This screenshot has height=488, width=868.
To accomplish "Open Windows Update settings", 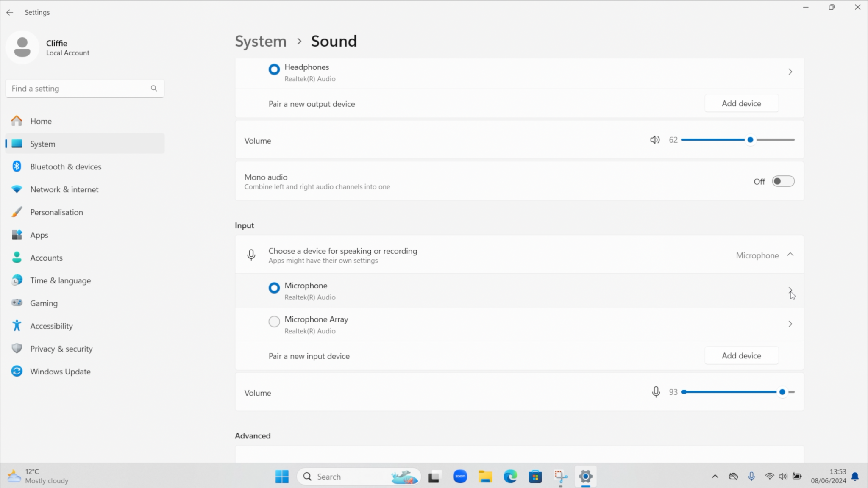I will pyautogui.click(x=61, y=372).
